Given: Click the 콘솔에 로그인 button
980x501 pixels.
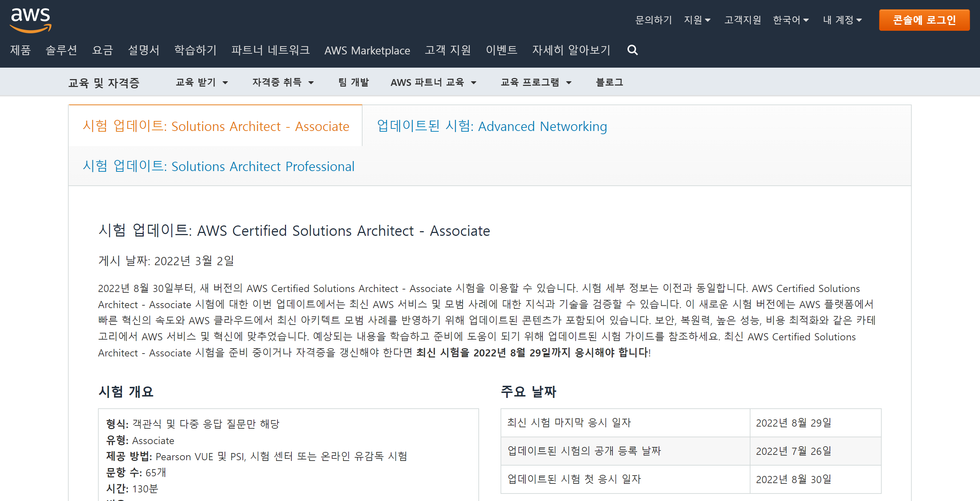Looking at the screenshot, I should pyautogui.click(x=924, y=20).
